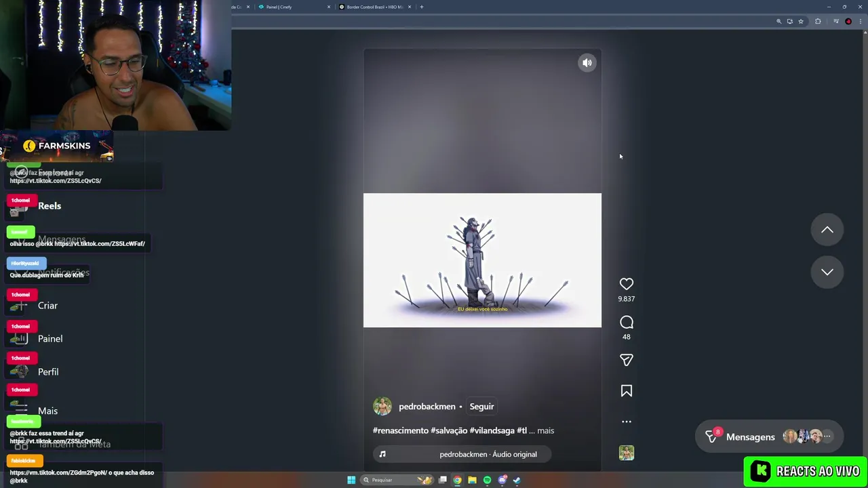This screenshot has height=488, width=868.
Task: Open Task View on the taskbar
Action: (443, 480)
